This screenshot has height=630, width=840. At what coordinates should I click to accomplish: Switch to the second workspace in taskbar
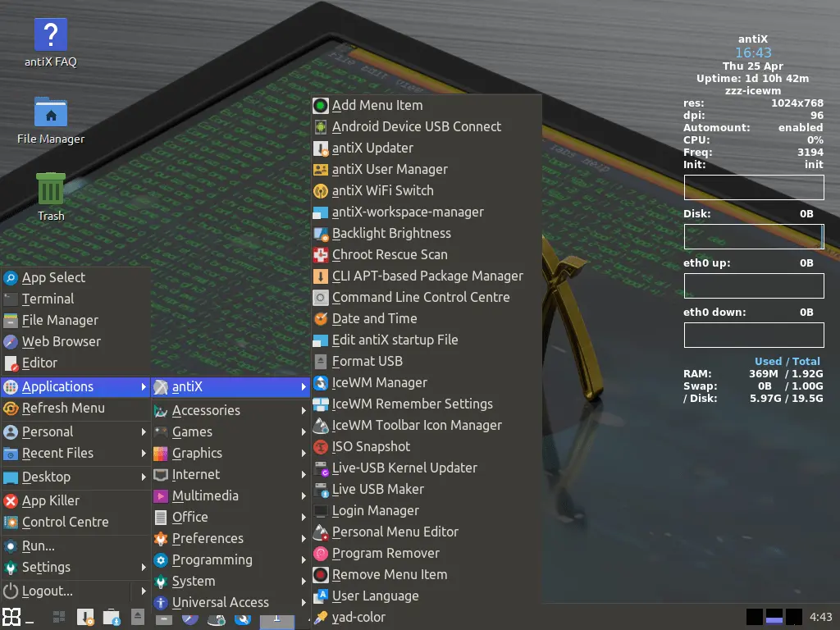(774, 617)
